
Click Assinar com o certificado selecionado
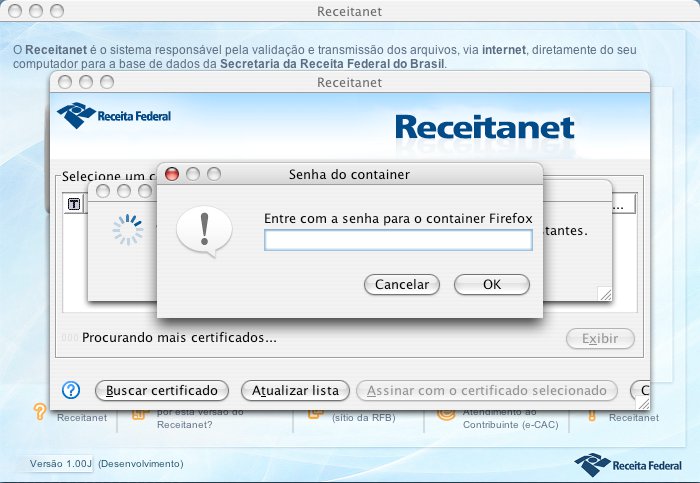pos(487,391)
